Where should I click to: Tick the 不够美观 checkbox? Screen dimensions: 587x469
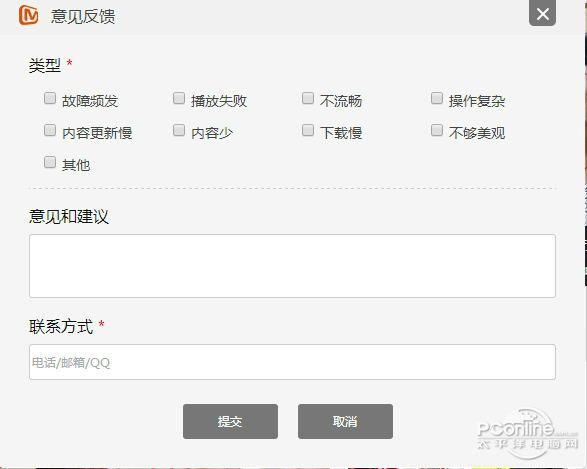click(437, 130)
